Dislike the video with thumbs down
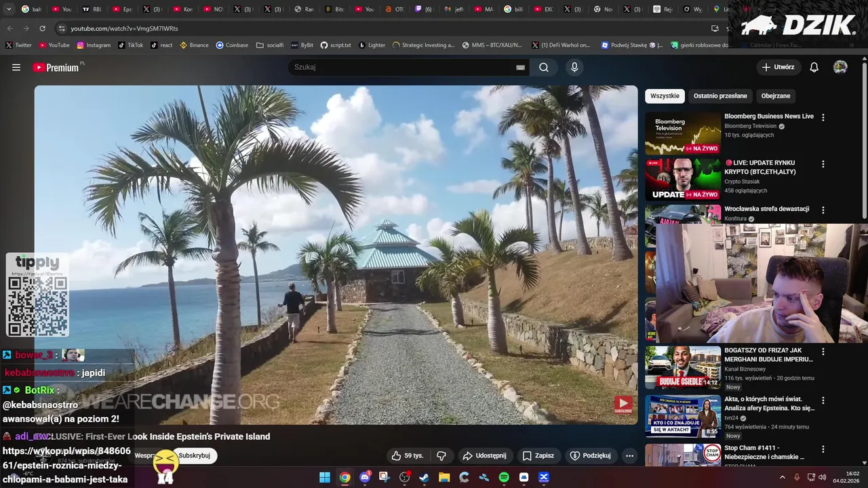 441,455
